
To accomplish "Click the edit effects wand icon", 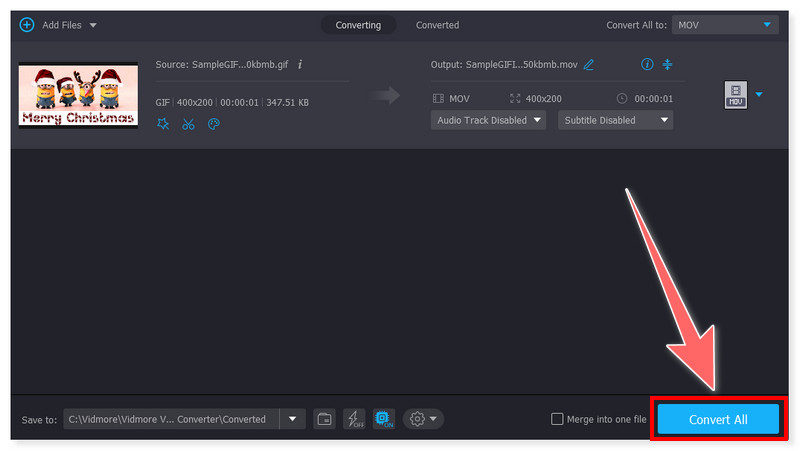I will tap(163, 124).
